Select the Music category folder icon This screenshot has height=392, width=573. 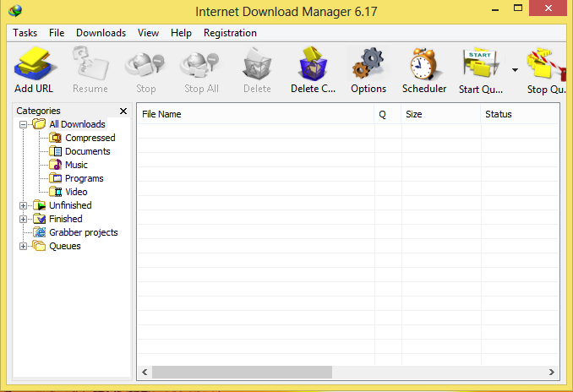pyautogui.click(x=56, y=165)
